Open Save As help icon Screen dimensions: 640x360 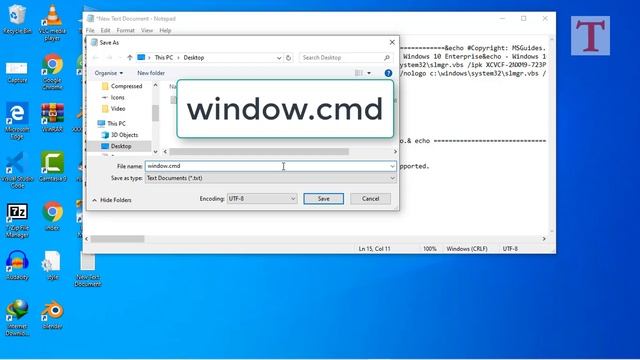point(388,73)
